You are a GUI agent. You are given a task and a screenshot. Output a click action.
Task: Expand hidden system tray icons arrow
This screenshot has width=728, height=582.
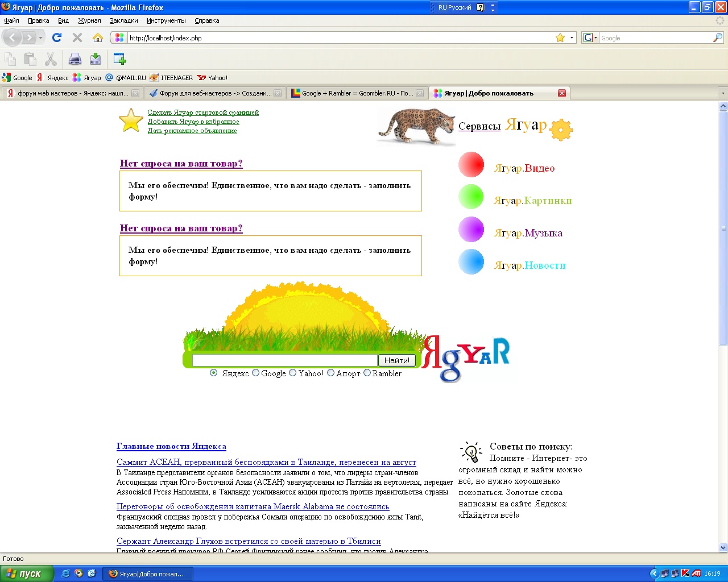[654, 573]
